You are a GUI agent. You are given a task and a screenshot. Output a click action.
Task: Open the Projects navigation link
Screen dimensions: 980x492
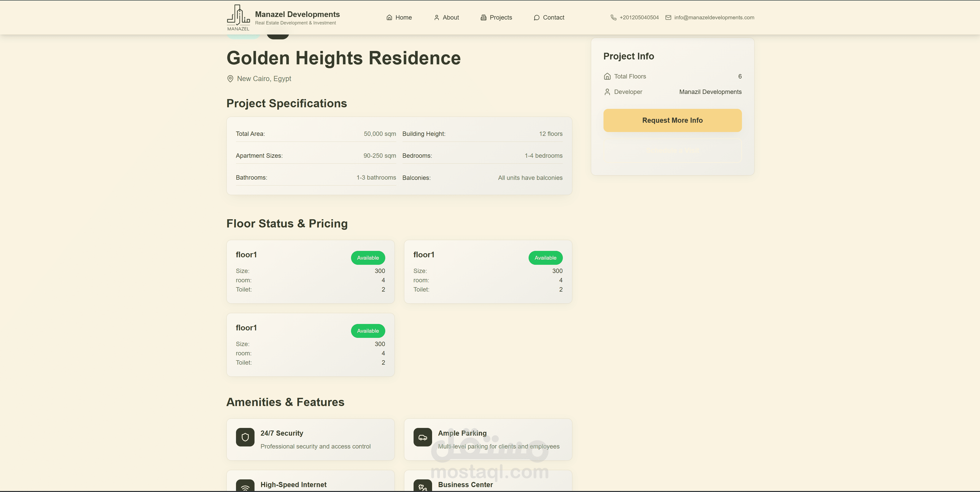[496, 17]
